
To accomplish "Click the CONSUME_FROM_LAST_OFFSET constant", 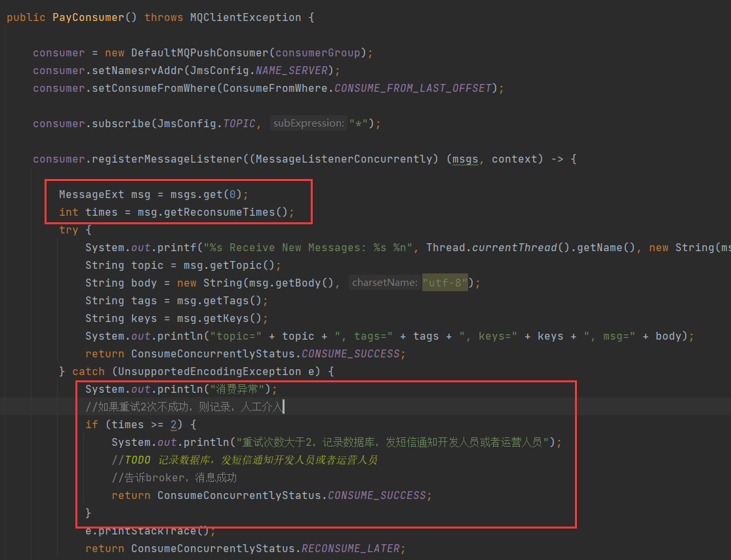I will [x=413, y=88].
